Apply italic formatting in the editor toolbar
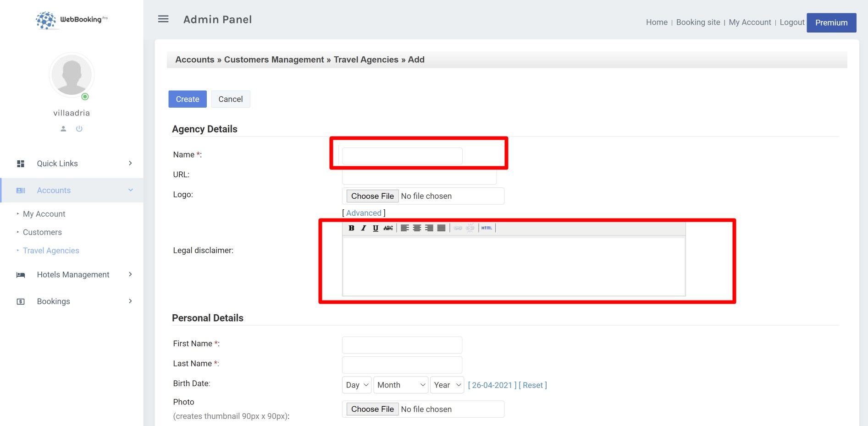 click(363, 228)
